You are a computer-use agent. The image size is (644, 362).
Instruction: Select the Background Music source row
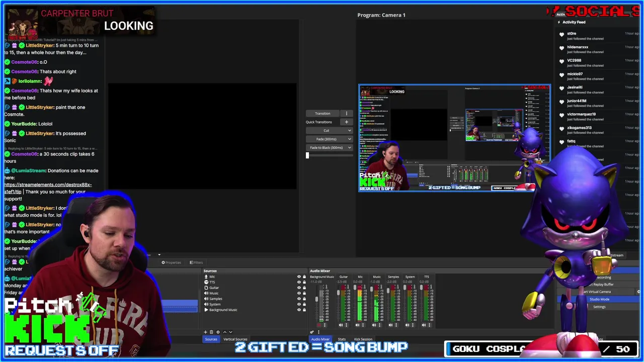[x=254, y=310]
